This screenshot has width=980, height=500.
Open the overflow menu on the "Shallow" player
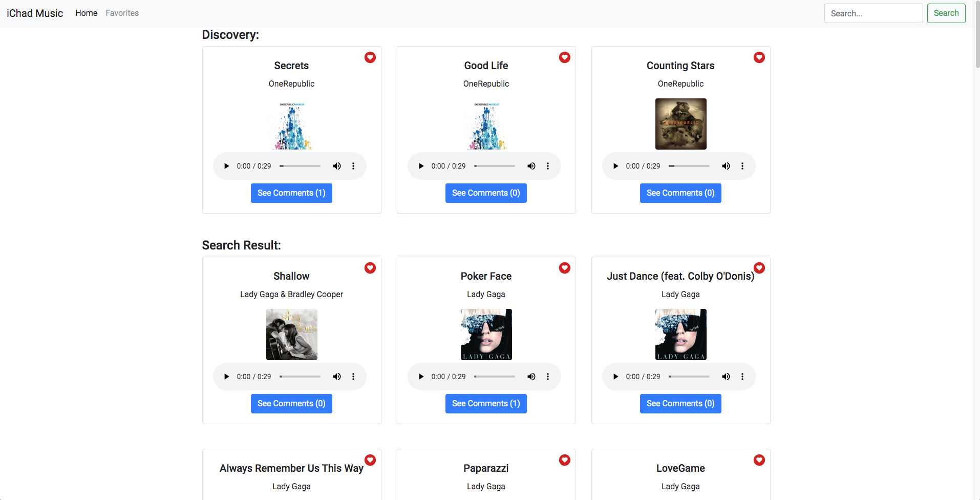(x=353, y=376)
